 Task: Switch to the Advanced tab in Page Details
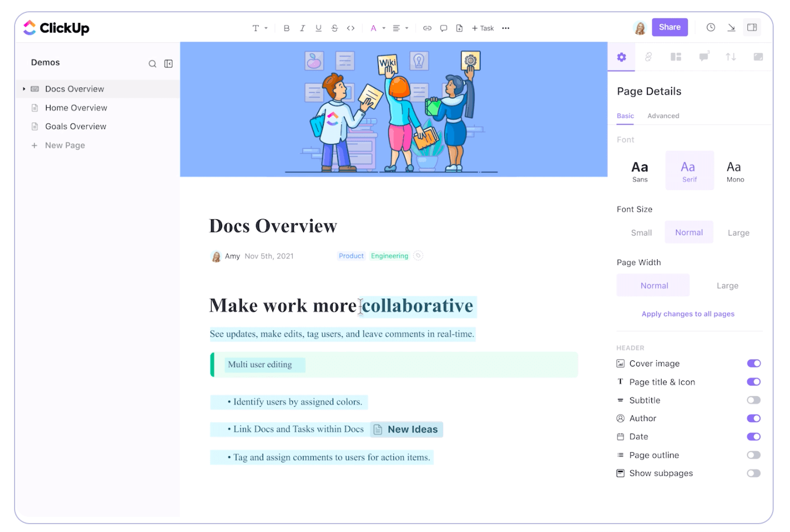click(663, 116)
